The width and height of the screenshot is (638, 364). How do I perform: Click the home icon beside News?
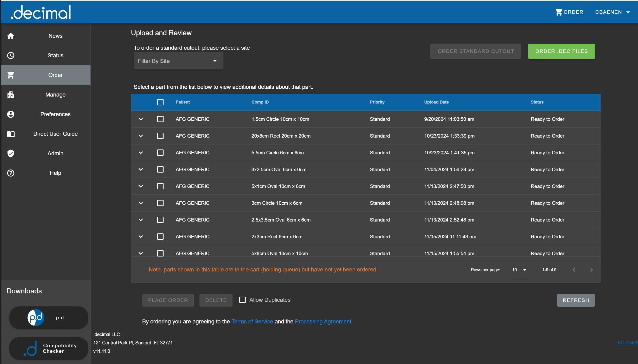tap(10, 36)
